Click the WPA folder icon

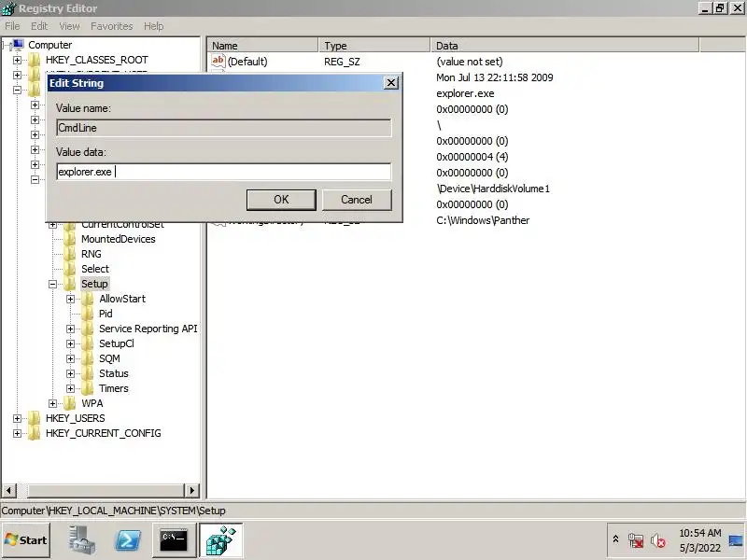coord(70,403)
